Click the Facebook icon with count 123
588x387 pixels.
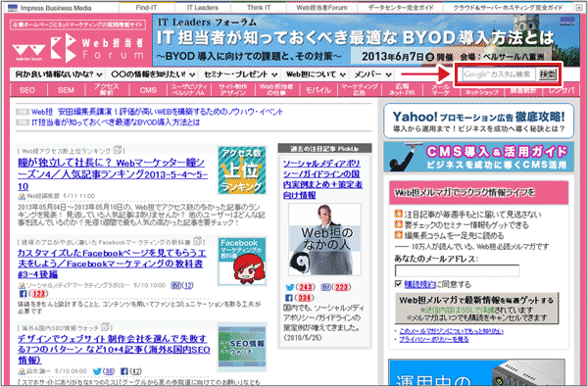tap(23, 294)
